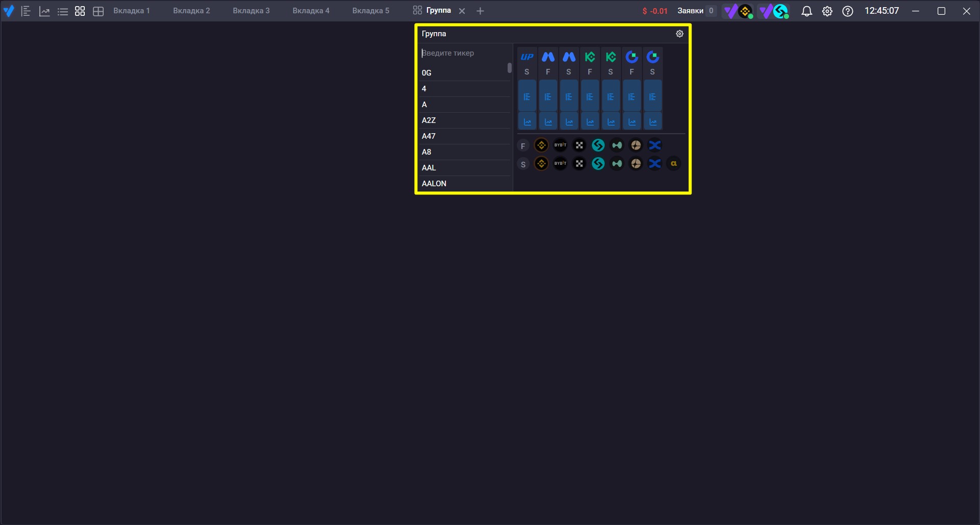Switch to the Вкладка 1 tab
980x525 pixels.
131,11
